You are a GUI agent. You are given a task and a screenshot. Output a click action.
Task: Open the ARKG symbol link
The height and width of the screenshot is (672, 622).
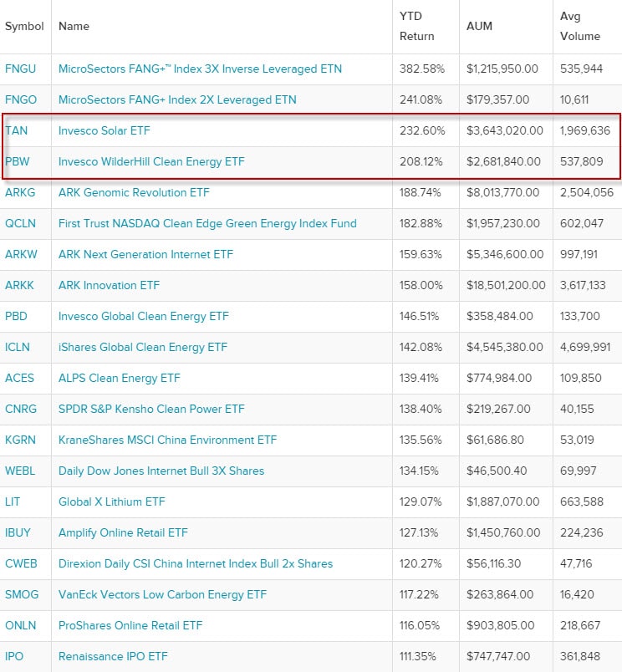20,192
